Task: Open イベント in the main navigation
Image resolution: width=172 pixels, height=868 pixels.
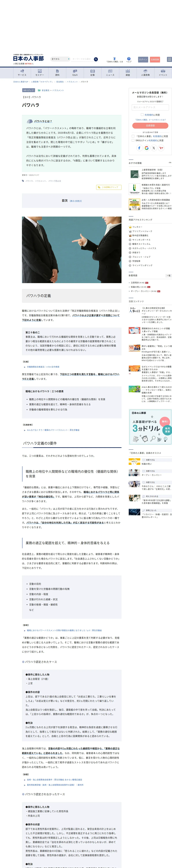Action: tap(163, 73)
